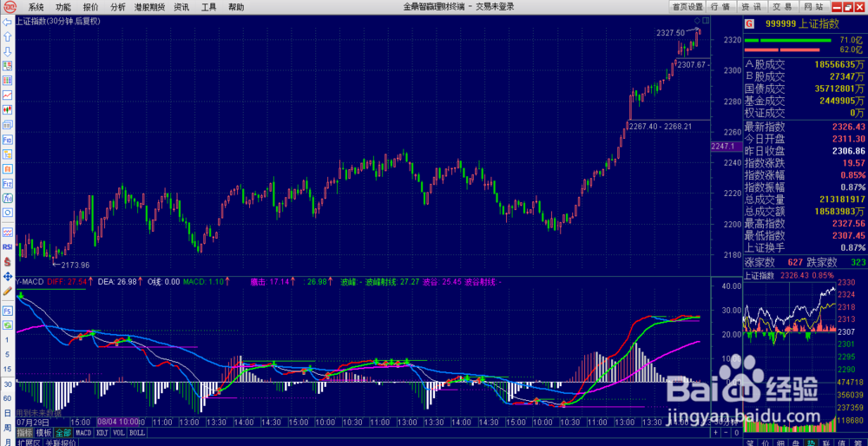Open the 关联报价 tab at bottom

(x=61, y=443)
